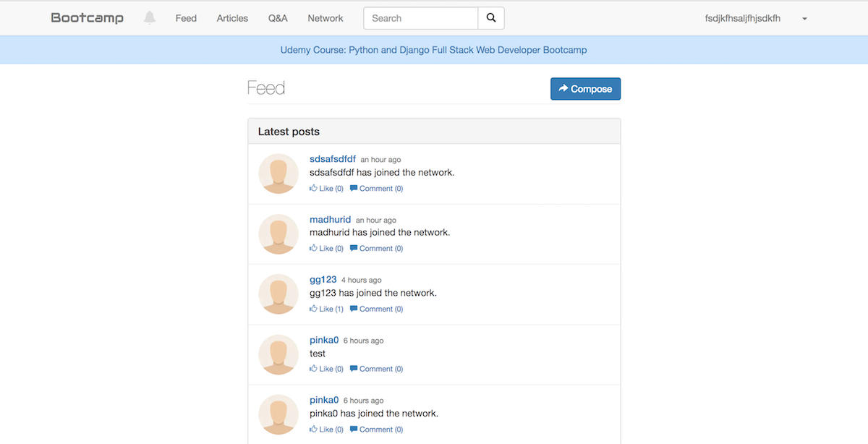Click avatar beside pinka0 joined post
The width and height of the screenshot is (868, 444).
pos(278,414)
